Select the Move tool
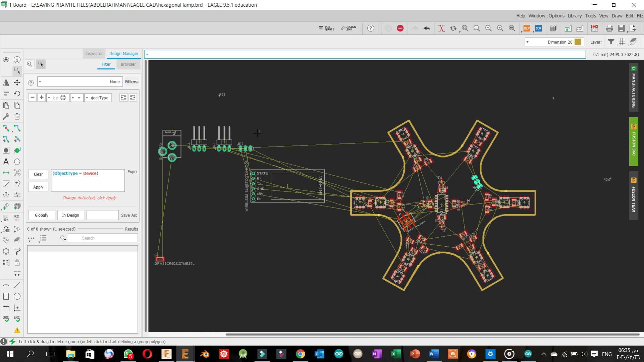 click(17, 82)
